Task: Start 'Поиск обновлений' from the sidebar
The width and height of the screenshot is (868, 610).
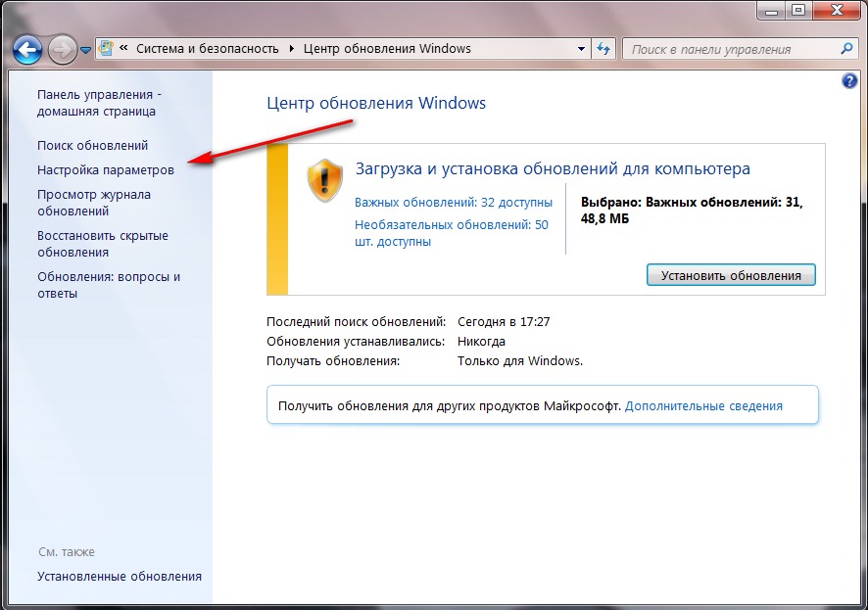Action: [92, 146]
